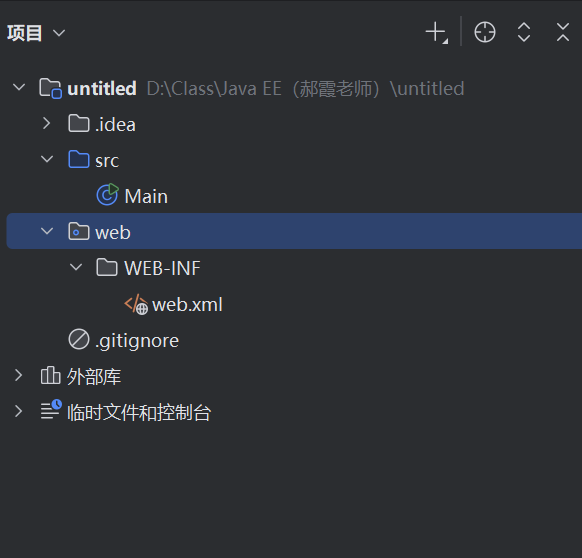The image size is (582, 558).
Task: Click the web resource folder icon
Action: coord(79,231)
